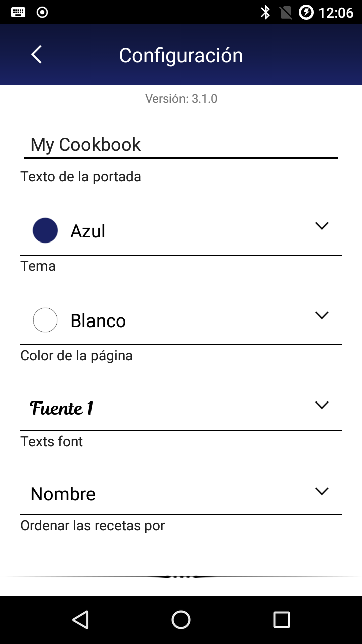
Task: Edit the My Cookbook cover text field
Action: pyautogui.click(x=181, y=145)
